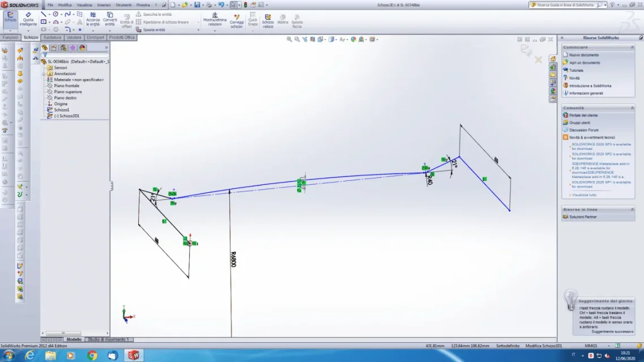The width and height of the screenshot is (644, 362).
Task: Click the Nuovo documento link
Action: point(583,55)
